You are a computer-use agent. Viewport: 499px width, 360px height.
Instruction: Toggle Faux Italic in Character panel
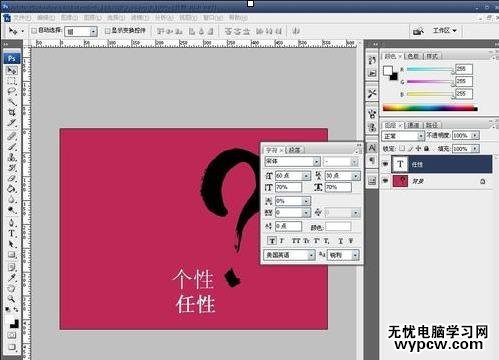tap(282, 241)
